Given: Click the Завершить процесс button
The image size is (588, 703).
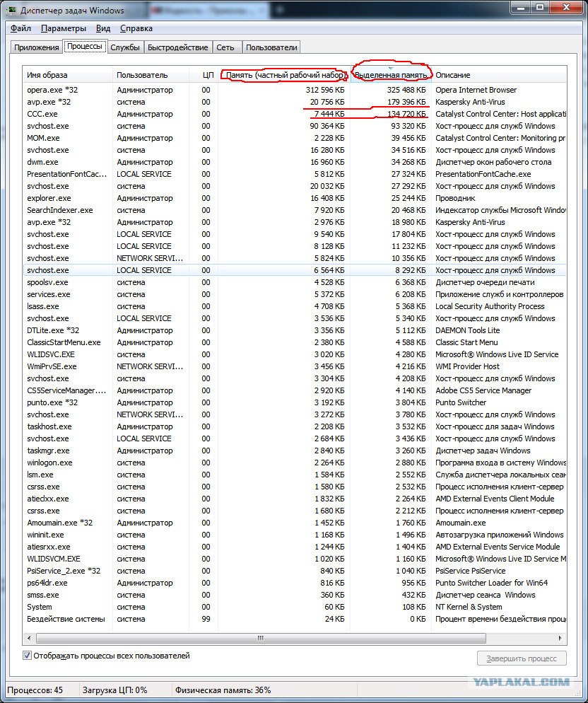Looking at the screenshot, I should pos(522,658).
